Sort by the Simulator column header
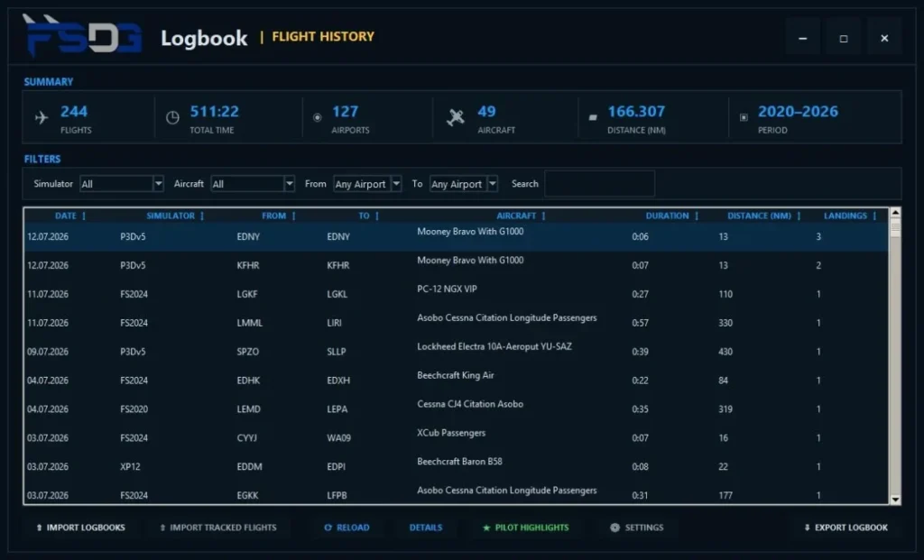The image size is (924, 560). tap(175, 216)
